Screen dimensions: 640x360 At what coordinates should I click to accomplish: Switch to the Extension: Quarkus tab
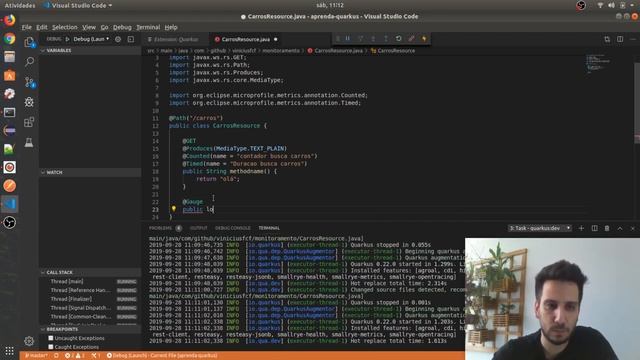click(x=176, y=40)
